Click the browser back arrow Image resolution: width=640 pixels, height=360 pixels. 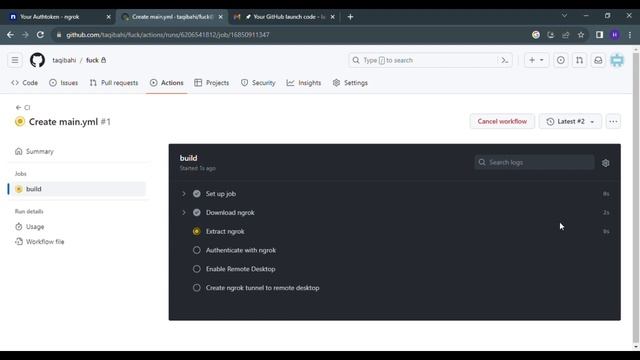[10, 35]
